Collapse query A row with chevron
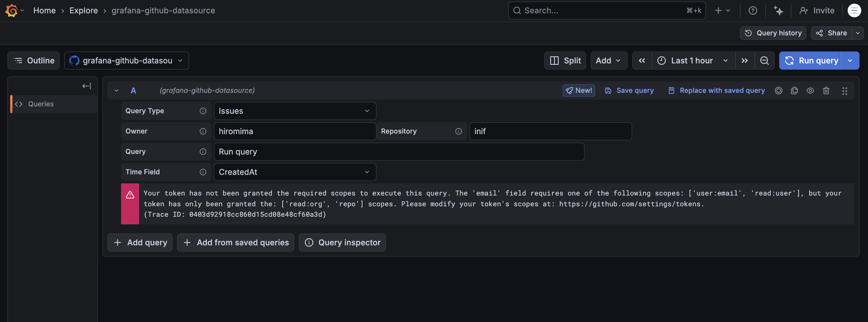This screenshot has height=322, width=868. pyautogui.click(x=116, y=90)
